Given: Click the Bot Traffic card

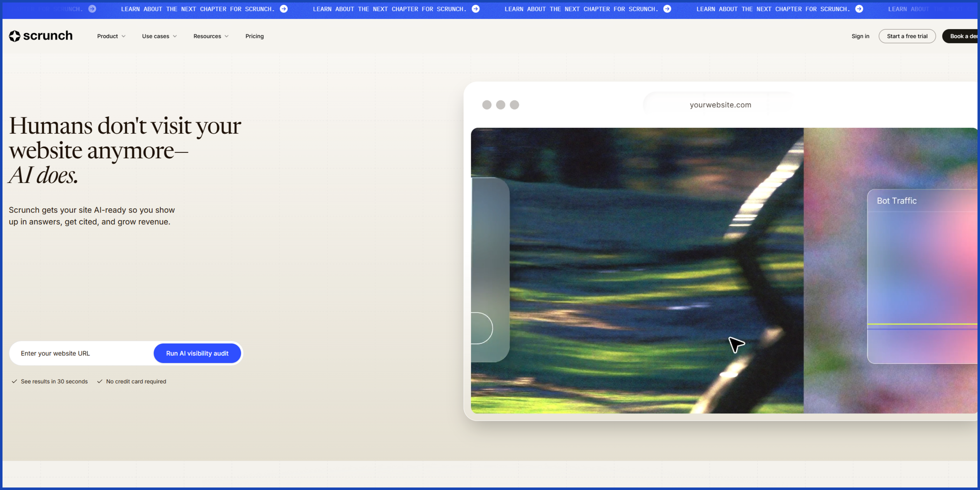Looking at the screenshot, I should tap(922, 276).
